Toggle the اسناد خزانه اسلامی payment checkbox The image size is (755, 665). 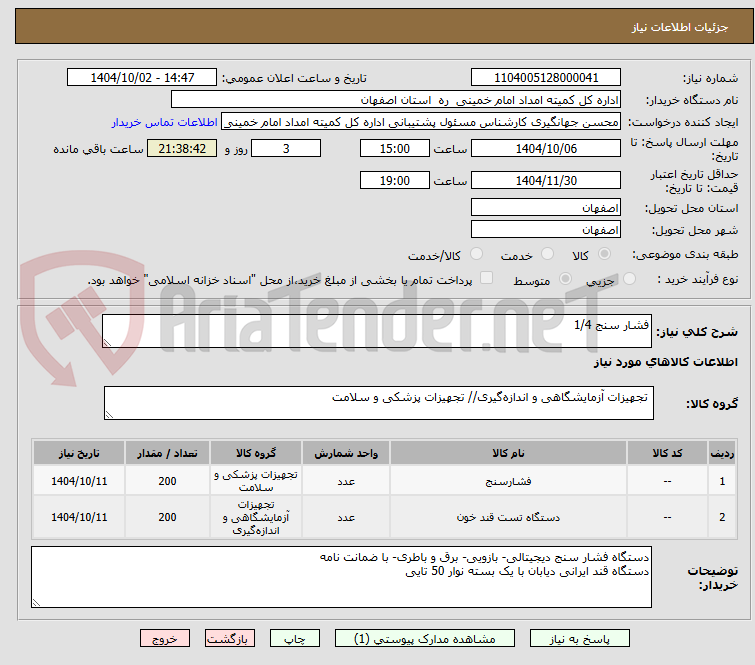click(x=487, y=278)
